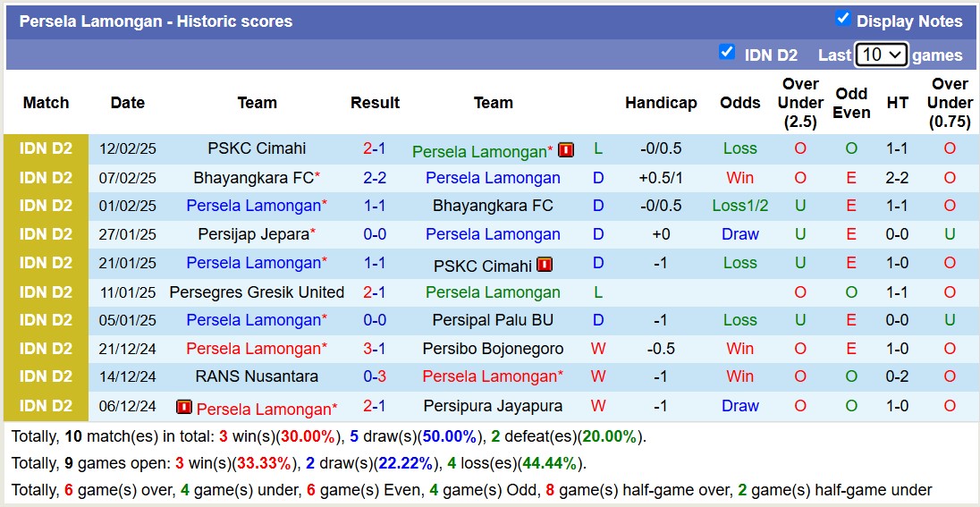Click handicap +0.5/1 in Bhayangkara row

[661, 178]
